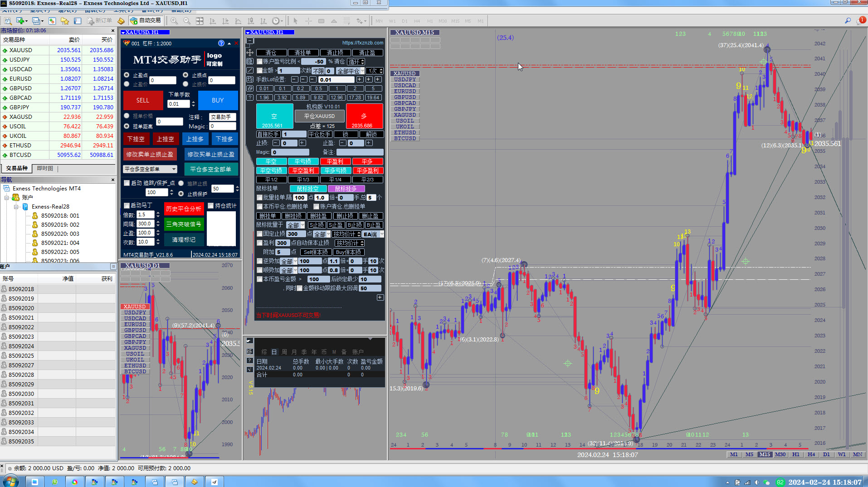Click the red 多 buy block at 2035.686
This screenshot has height=487, width=868.
(x=364, y=116)
